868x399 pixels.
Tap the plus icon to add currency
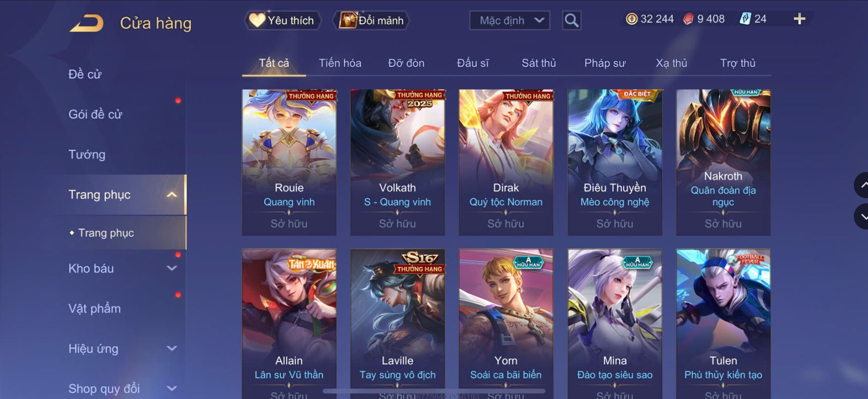[x=799, y=19]
